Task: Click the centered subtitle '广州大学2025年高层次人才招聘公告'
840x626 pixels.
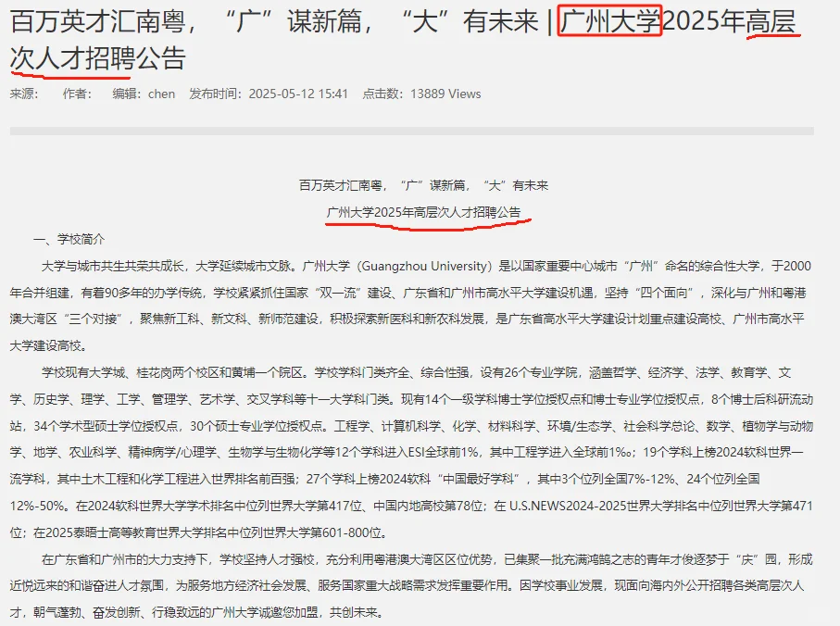Action: (x=424, y=213)
